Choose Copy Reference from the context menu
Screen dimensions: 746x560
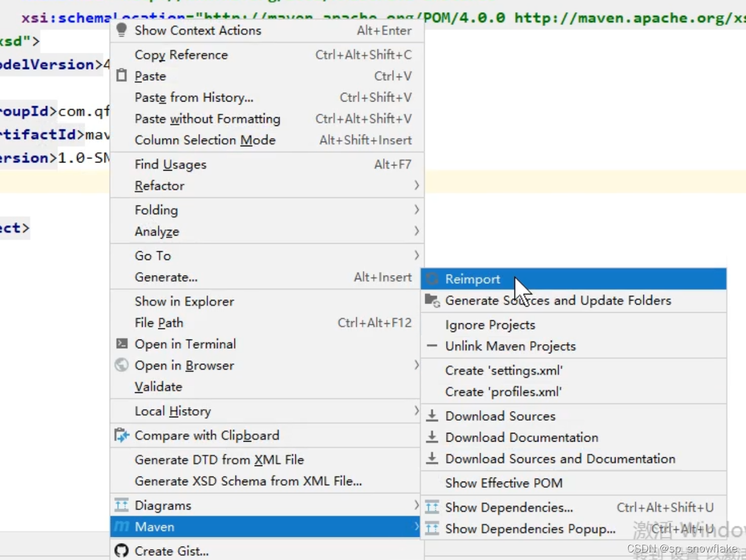[267, 55]
